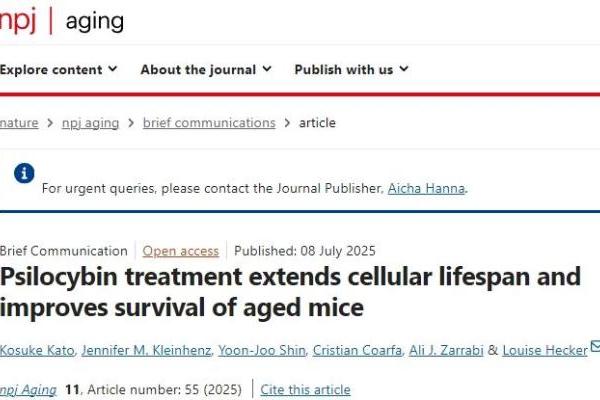Click the blue info icon
This screenshot has width=600, height=400.
click(24, 174)
